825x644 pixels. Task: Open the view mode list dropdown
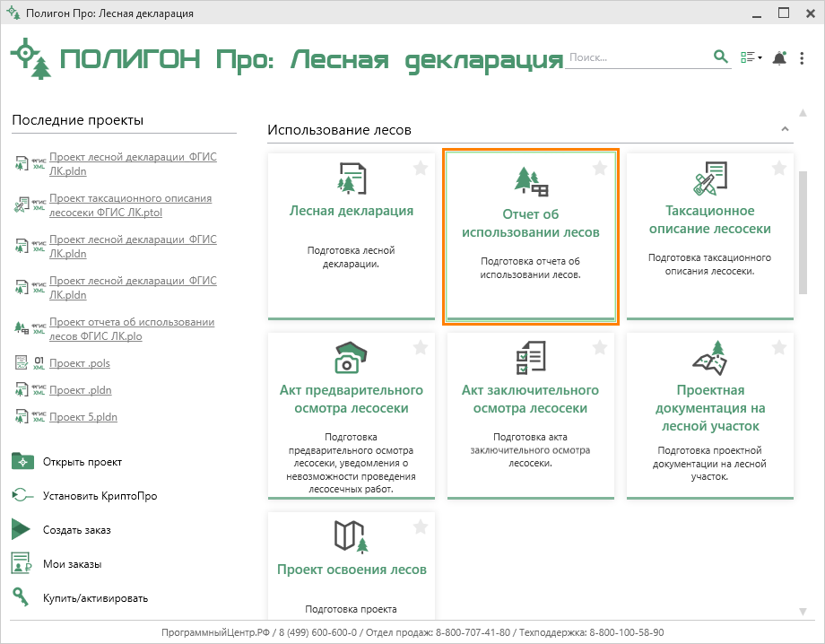click(x=751, y=57)
